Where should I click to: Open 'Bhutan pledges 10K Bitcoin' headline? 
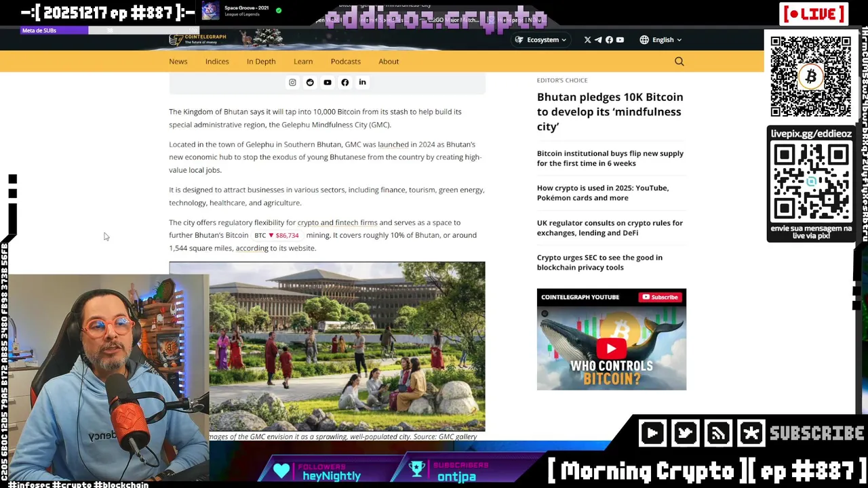(610, 112)
